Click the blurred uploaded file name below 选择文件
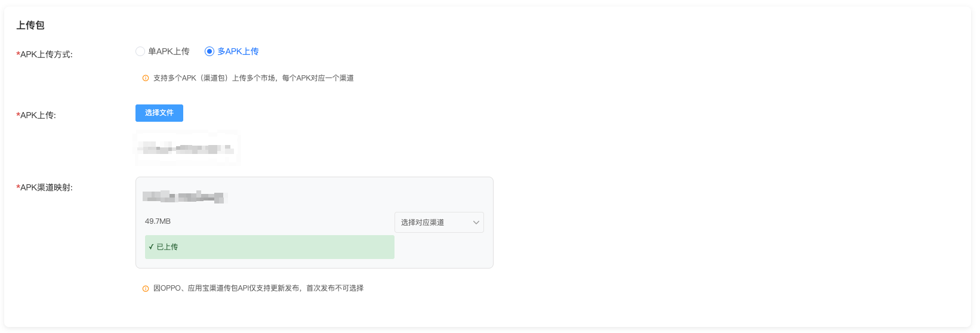The height and width of the screenshot is (333, 980). 186,148
